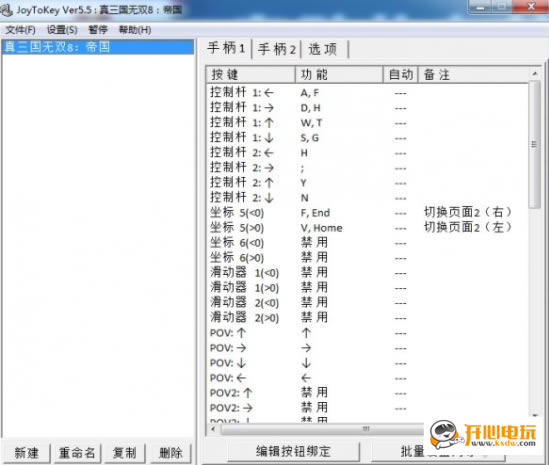This screenshot has width=549, height=465.
Task: Sort by the 功能 column header
Action: coord(339,75)
